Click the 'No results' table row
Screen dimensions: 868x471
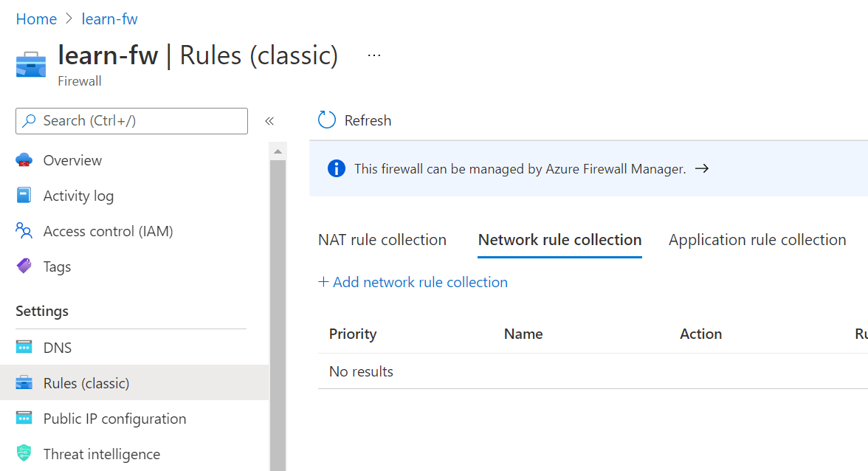tap(593, 371)
